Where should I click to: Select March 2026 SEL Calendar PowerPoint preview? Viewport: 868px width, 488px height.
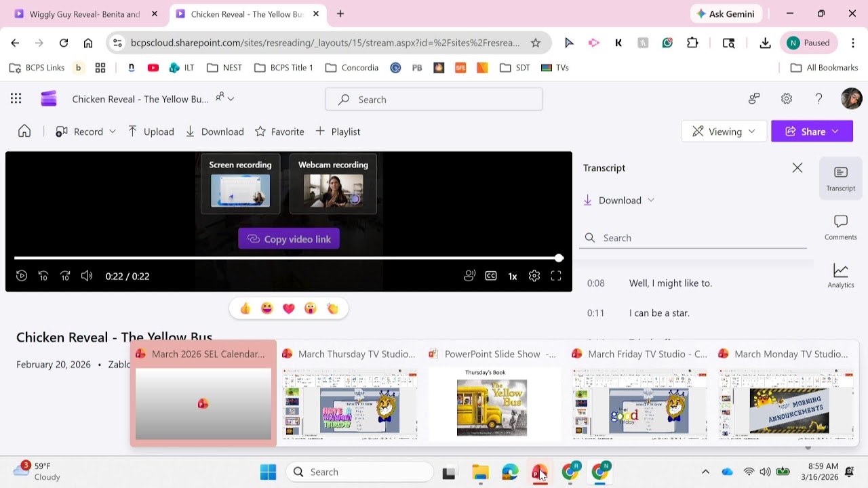pos(203,394)
